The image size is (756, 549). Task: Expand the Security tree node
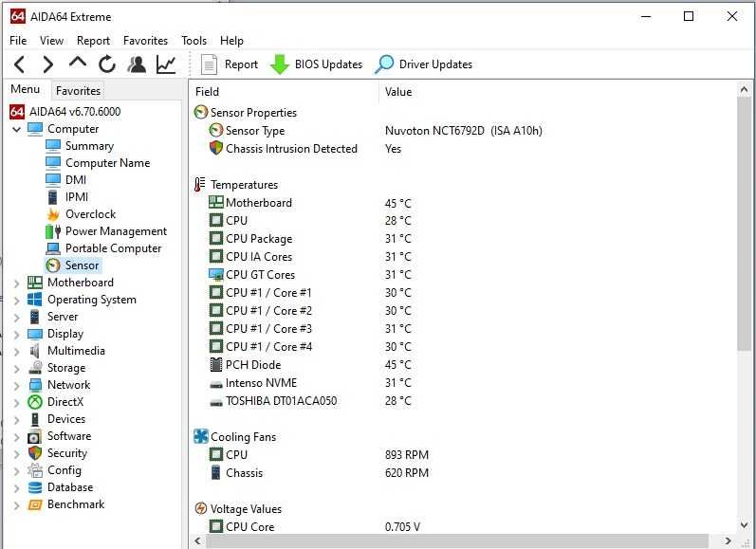click(x=17, y=453)
